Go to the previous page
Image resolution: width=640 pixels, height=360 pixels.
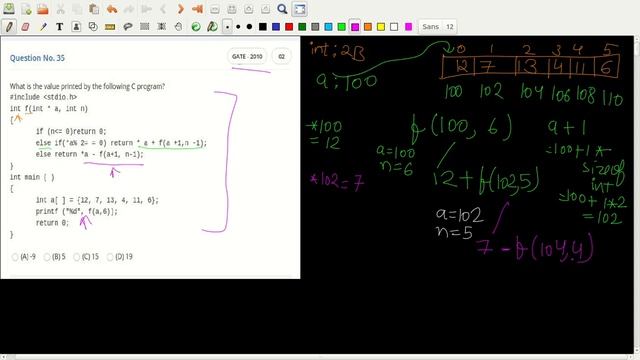(x=163, y=9)
